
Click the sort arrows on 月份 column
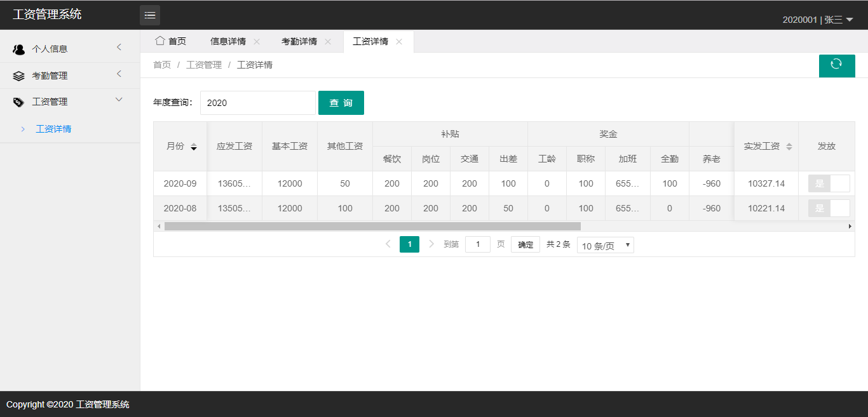click(194, 146)
